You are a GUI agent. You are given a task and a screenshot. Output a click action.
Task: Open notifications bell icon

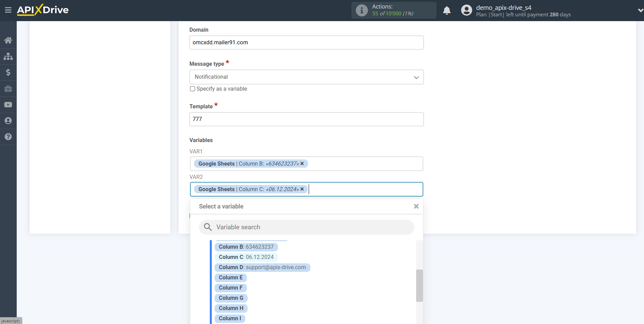[447, 10]
